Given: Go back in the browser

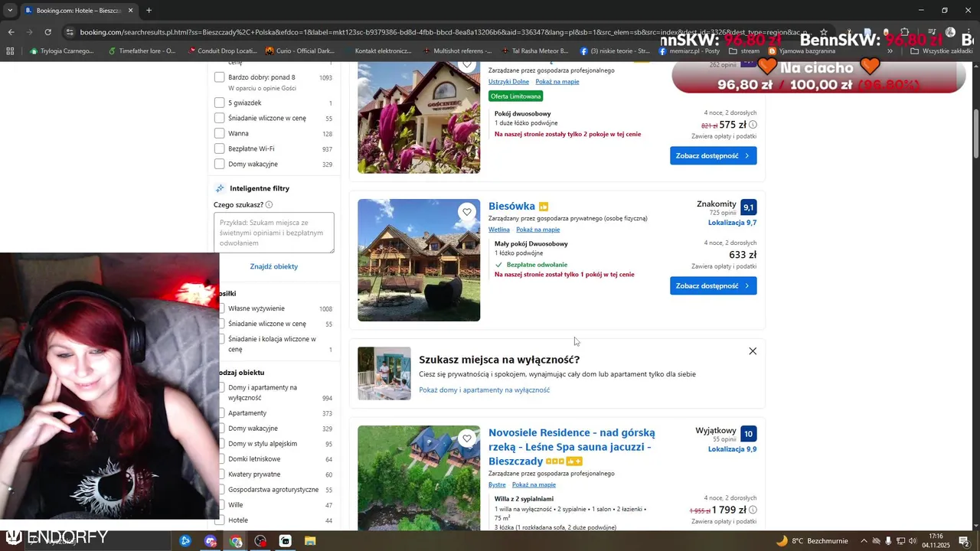Looking at the screenshot, I should point(11,32).
